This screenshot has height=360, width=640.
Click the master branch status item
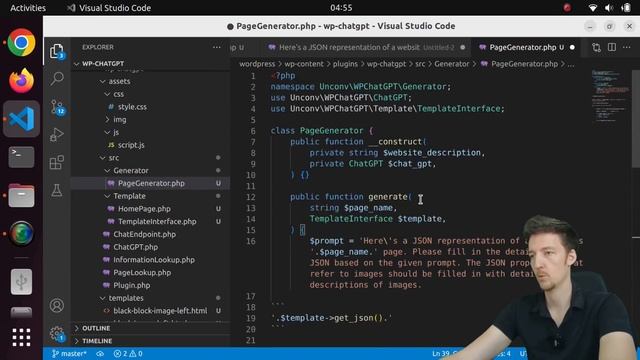[69, 353]
